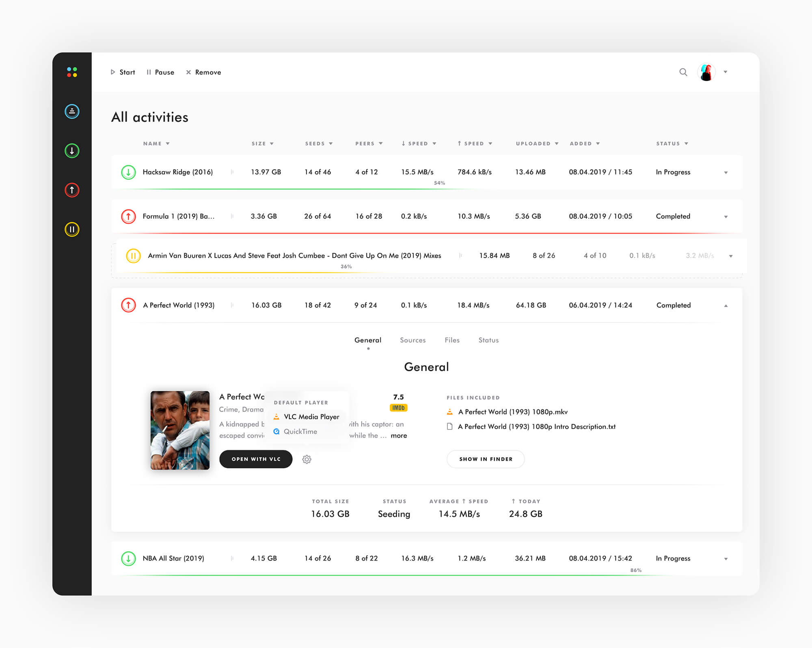Click the A Perfect World poster thumbnail
Image resolution: width=812 pixels, height=648 pixels.
coord(180,430)
